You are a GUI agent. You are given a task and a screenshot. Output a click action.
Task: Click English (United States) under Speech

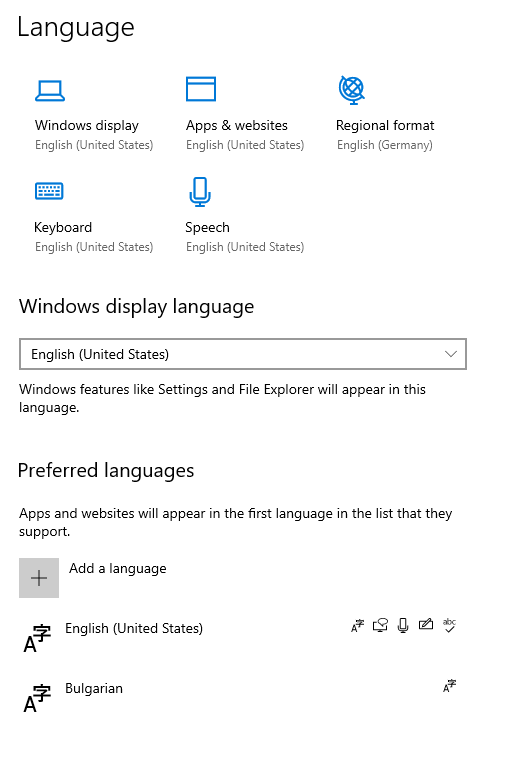(x=245, y=247)
